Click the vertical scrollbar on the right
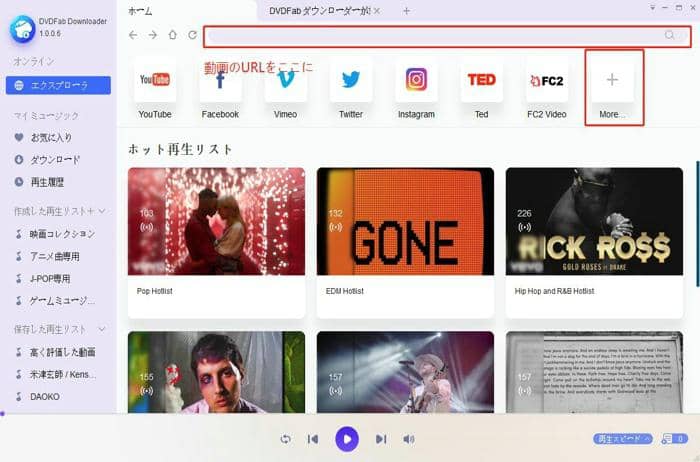Screen dimensions: 700x462 697,224
